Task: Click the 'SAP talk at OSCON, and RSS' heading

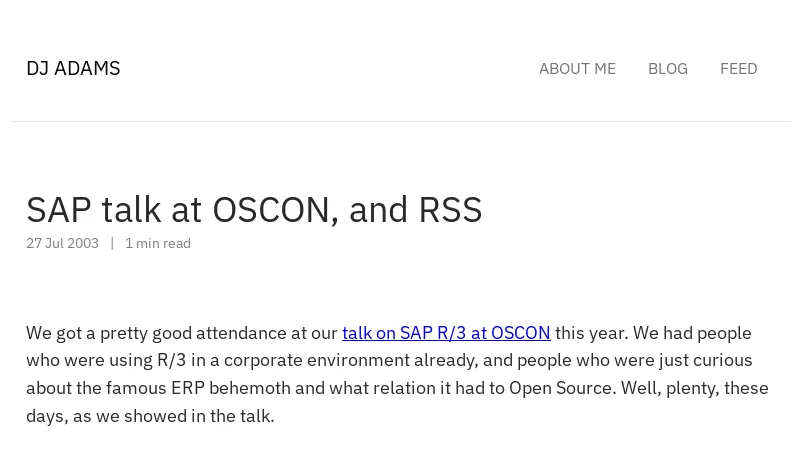Action: tap(254, 210)
